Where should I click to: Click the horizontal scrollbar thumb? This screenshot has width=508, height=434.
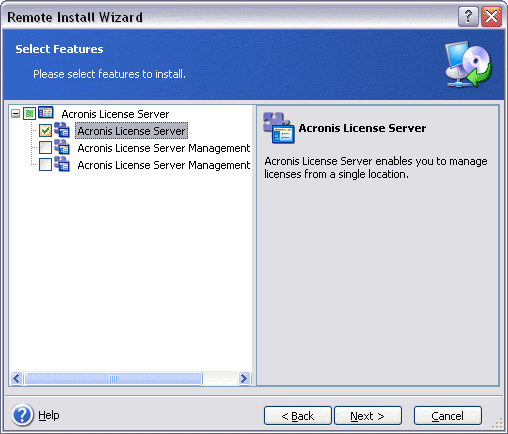113,378
